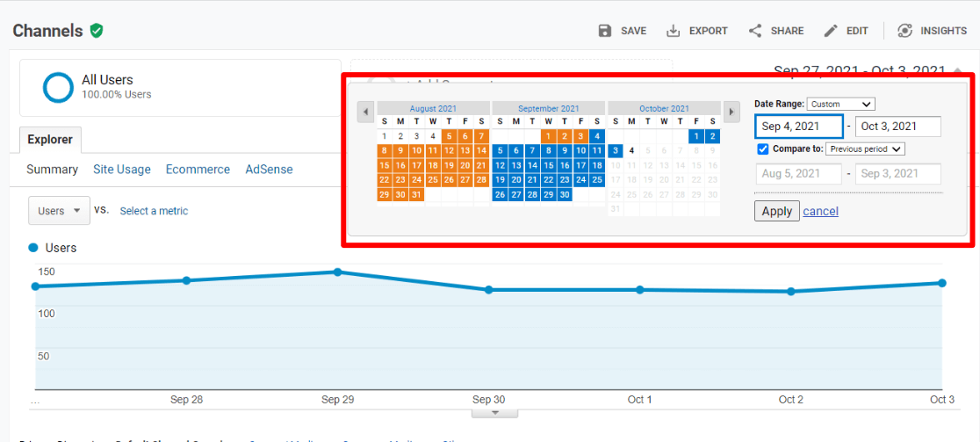Click Select a metric link
Viewport: 980px width, 442px height.
point(154,211)
